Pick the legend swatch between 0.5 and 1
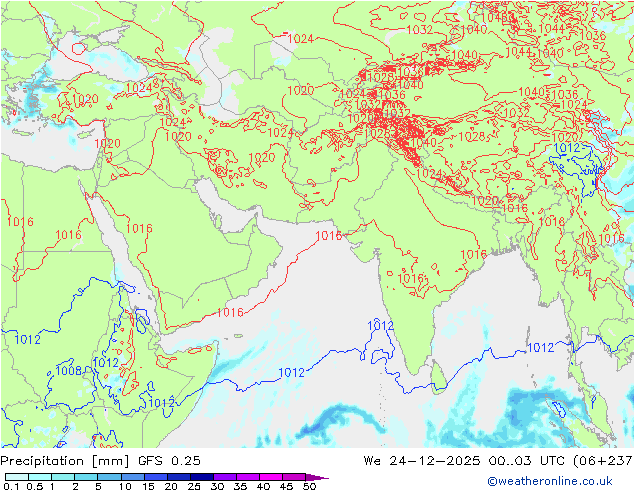Screen dimensions: 634x490 pos(40,477)
